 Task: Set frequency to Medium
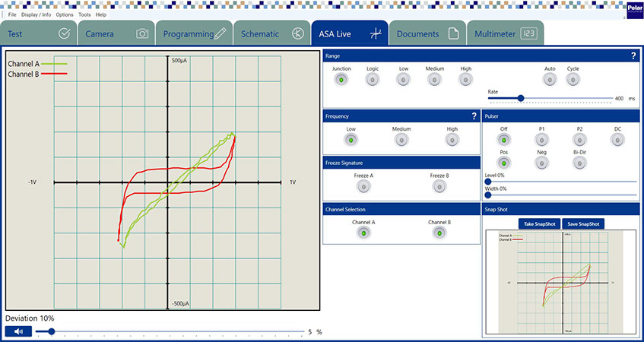(401, 140)
